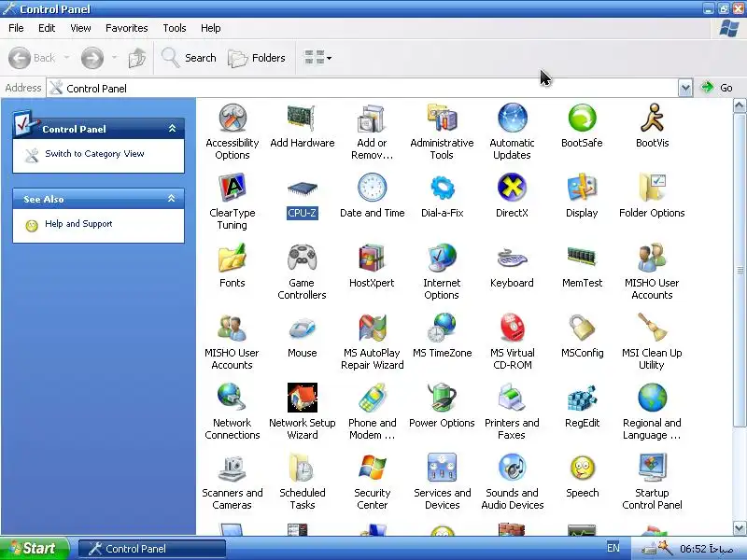The width and height of the screenshot is (747, 560).
Task: Open Startup Control Panel icon
Action: 652,468
